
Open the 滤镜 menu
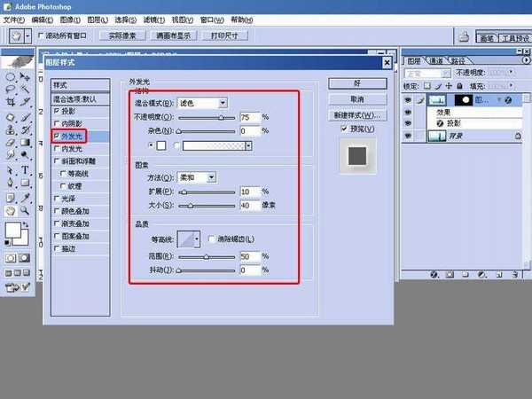[154, 20]
